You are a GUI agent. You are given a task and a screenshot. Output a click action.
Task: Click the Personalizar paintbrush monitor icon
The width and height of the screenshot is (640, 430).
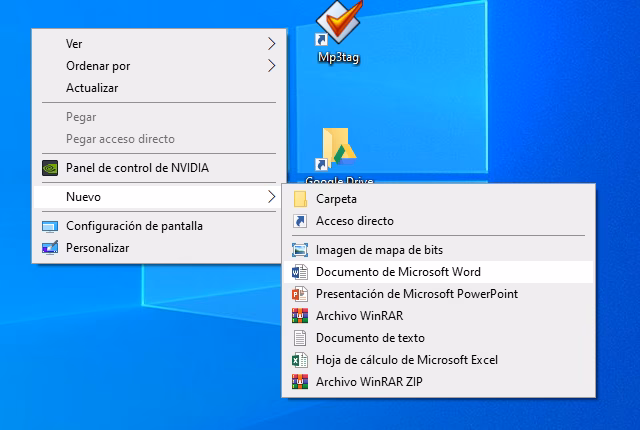pos(50,248)
